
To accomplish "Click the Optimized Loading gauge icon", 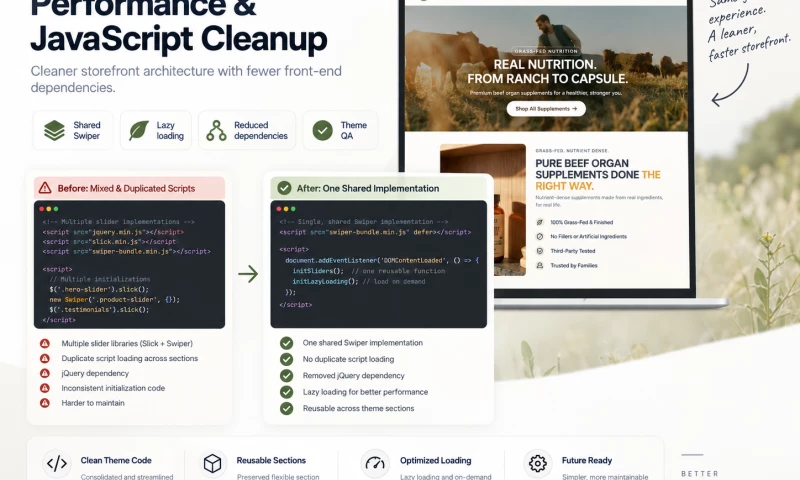I will (x=375, y=463).
